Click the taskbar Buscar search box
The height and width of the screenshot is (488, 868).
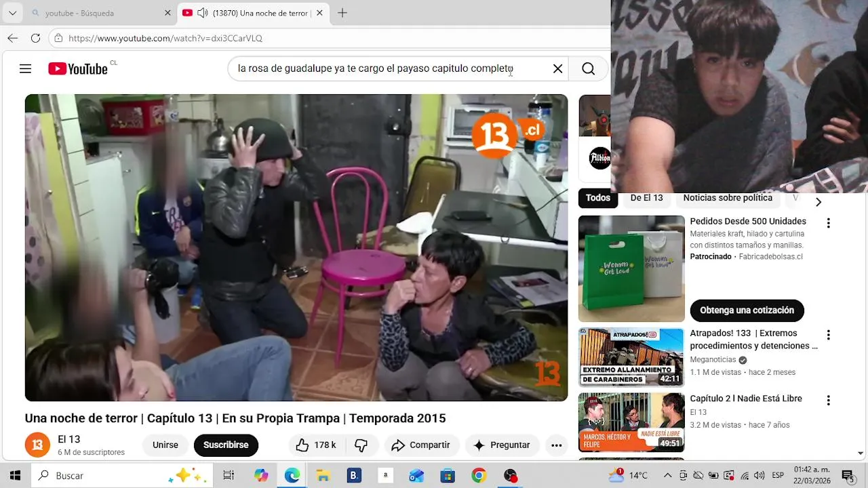click(x=123, y=476)
